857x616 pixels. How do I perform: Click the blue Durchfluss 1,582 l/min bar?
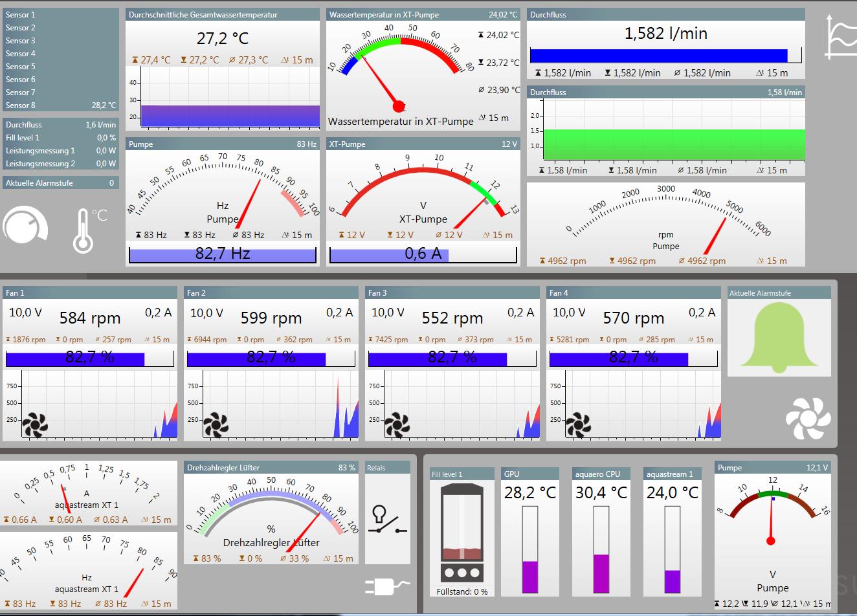click(x=658, y=56)
